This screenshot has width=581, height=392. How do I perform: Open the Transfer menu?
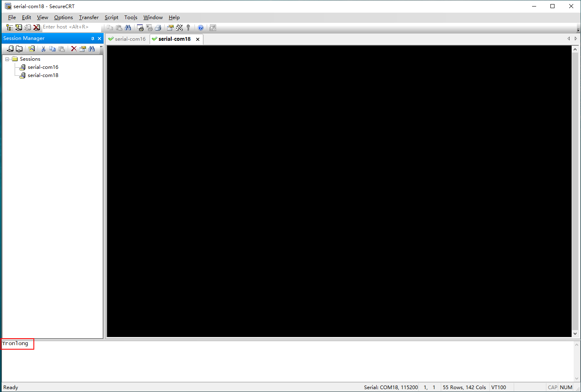point(89,18)
